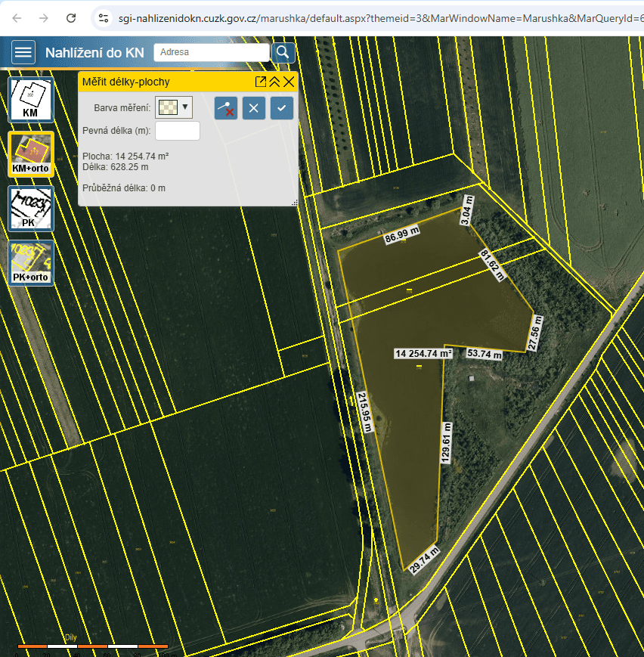The height and width of the screenshot is (657, 644).
Task: Open the Barva měření dropdown
Action: (184, 108)
